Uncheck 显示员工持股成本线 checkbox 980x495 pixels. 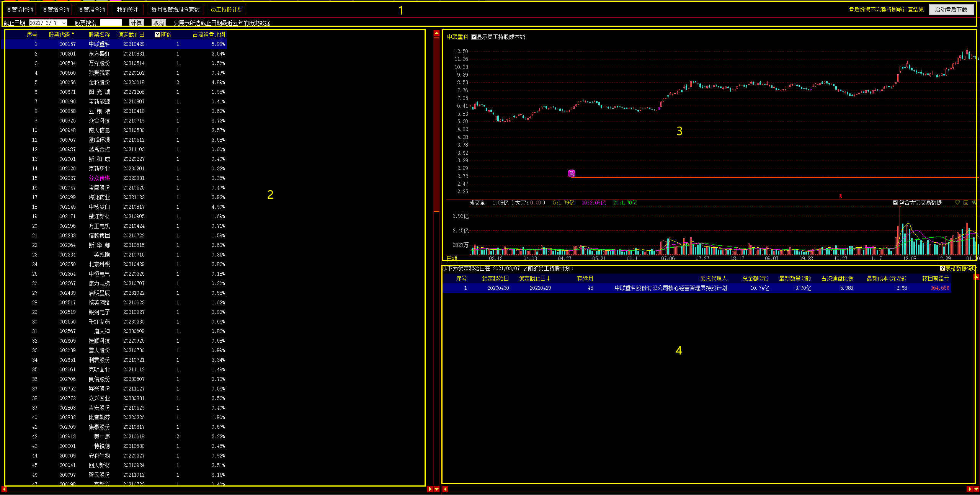474,37
